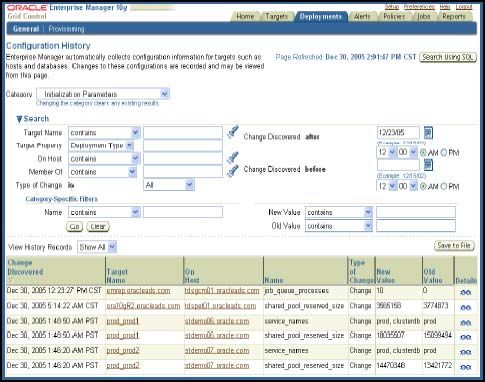Click the Save to File button
Image resolution: width=485 pixels, height=382 pixels.
pos(454,246)
